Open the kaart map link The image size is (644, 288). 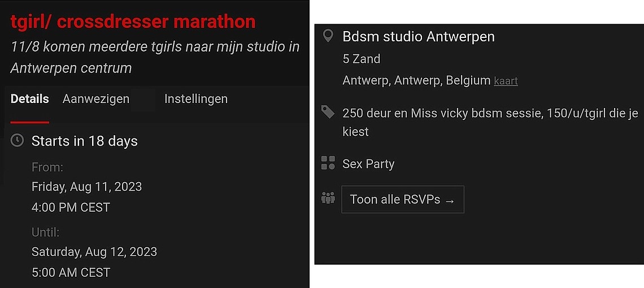(x=506, y=81)
